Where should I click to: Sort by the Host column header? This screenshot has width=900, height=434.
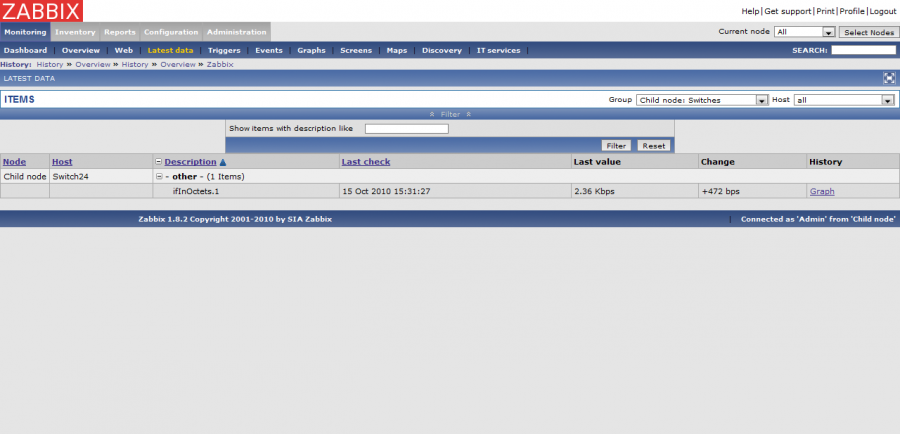coord(62,162)
